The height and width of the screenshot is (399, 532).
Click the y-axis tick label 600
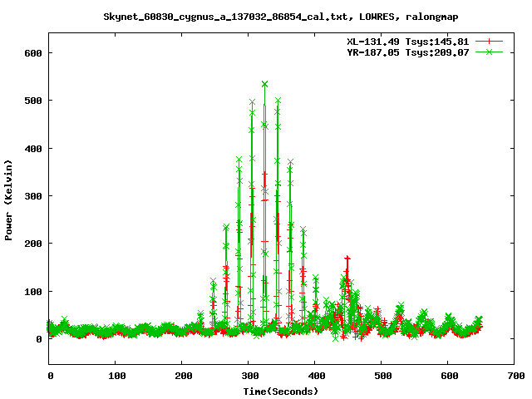tap(33, 53)
